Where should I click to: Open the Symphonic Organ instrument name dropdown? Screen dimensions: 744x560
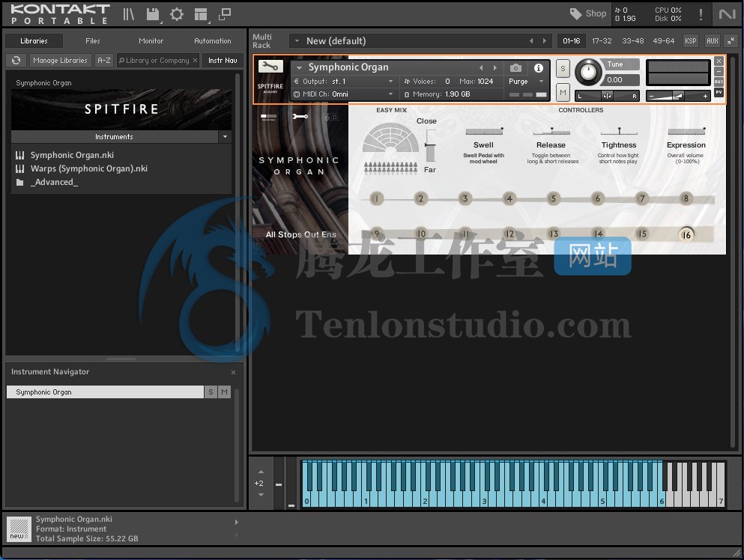(300, 68)
